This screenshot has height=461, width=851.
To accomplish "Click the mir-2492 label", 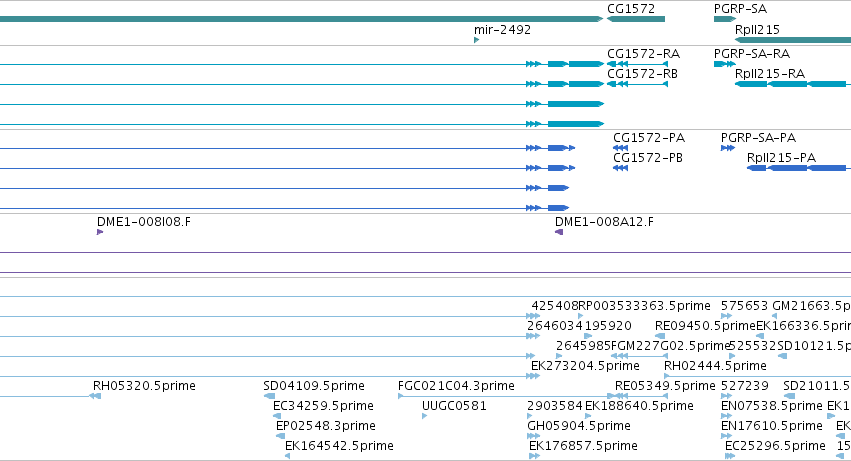I will (x=502, y=30).
